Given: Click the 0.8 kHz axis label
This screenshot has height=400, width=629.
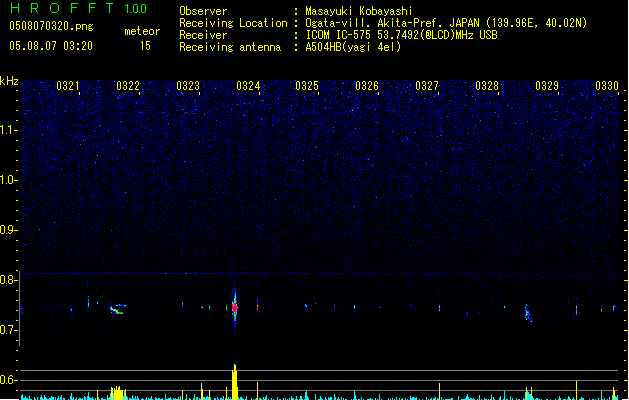Looking at the screenshot, I should pos(8,280).
